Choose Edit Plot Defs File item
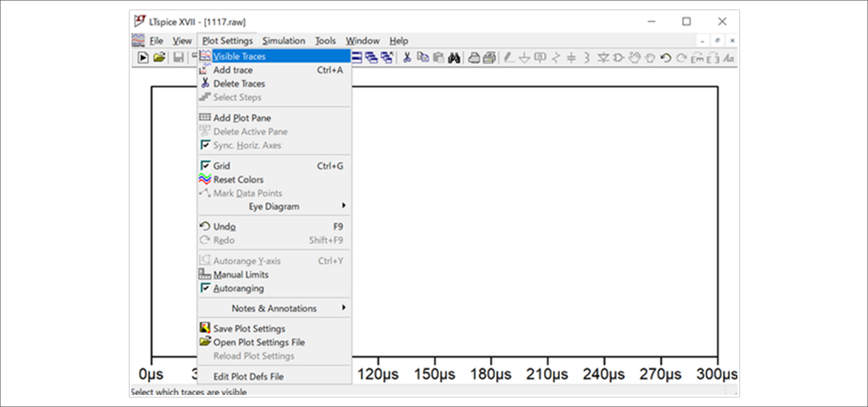Image resolution: width=868 pixels, height=407 pixels. click(274, 376)
